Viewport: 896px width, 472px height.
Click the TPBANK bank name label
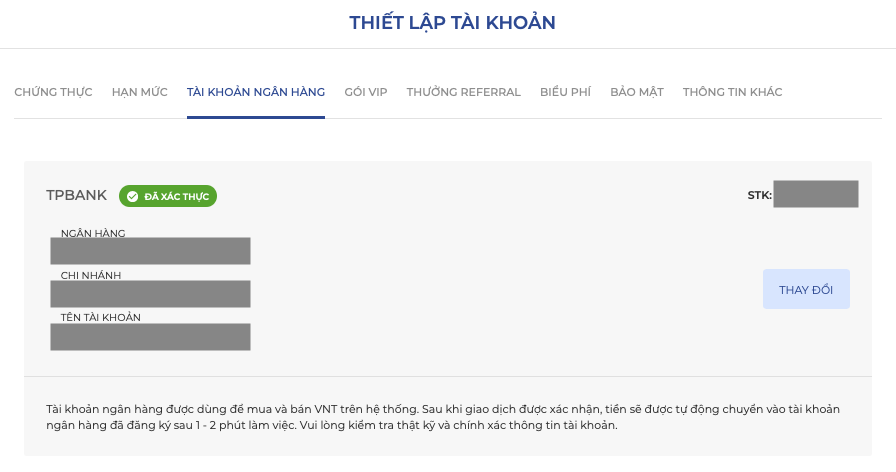point(77,195)
